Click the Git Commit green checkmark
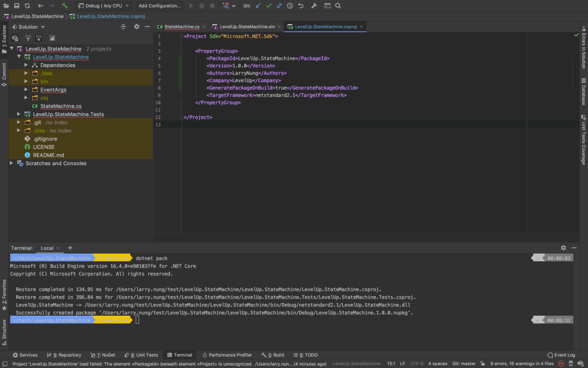The width and height of the screenshot is (588, 368). coord(269,6)
